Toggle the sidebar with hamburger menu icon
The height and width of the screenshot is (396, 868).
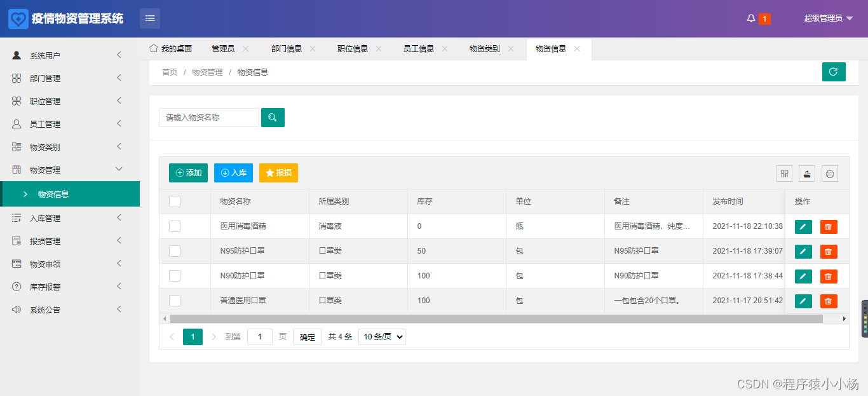coord(150,18)
